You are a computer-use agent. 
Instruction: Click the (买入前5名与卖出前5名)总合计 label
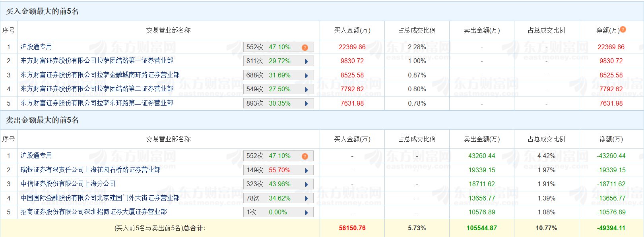click(160, 228)
